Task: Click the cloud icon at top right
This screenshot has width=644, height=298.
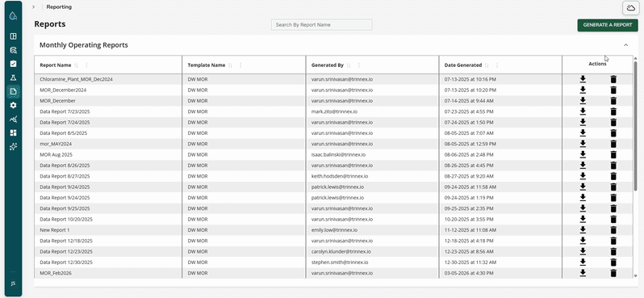Action: (x=629, y=8)
